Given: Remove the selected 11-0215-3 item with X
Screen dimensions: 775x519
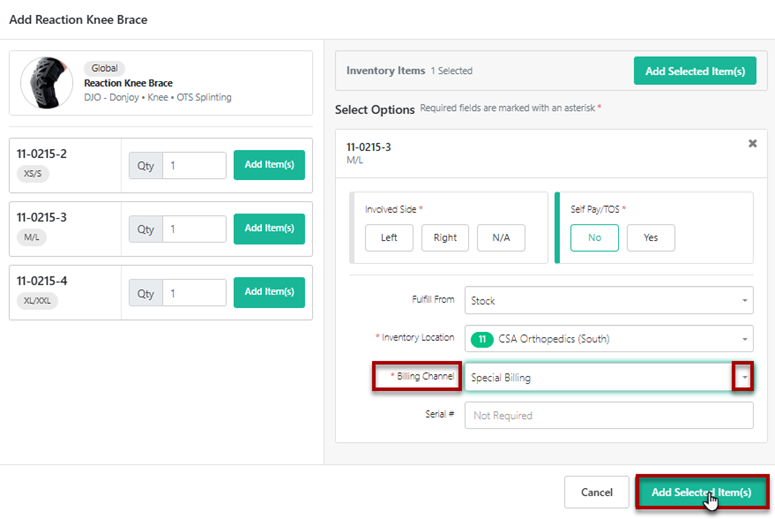Looking at the screenshot, I should [752, 144].
